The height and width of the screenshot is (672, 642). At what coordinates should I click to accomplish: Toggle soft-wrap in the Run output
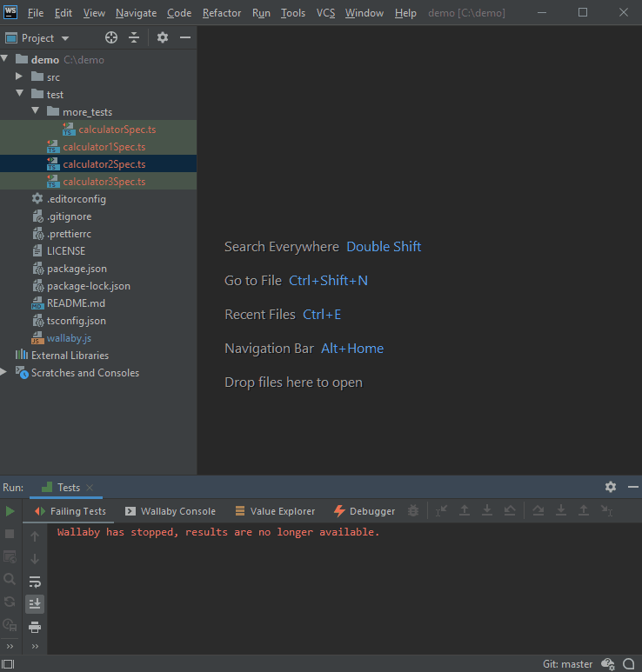pyautogui.click(x=35, y=582)
